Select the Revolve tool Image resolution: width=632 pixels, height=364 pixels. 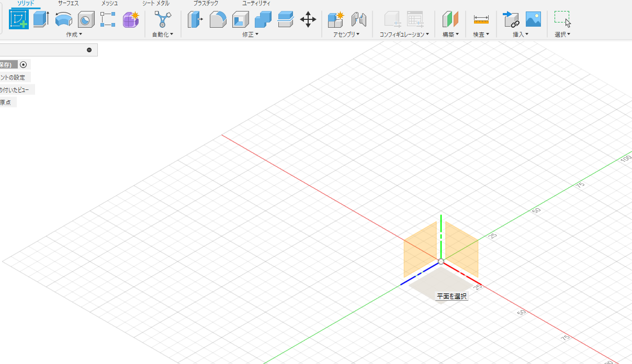click(64, 20)
